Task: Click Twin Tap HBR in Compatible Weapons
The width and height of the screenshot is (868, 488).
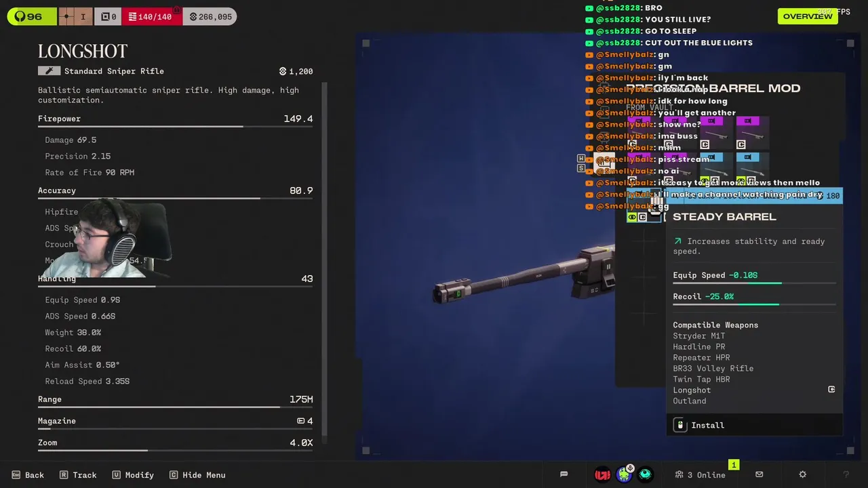Action: [x=701, y=380]
